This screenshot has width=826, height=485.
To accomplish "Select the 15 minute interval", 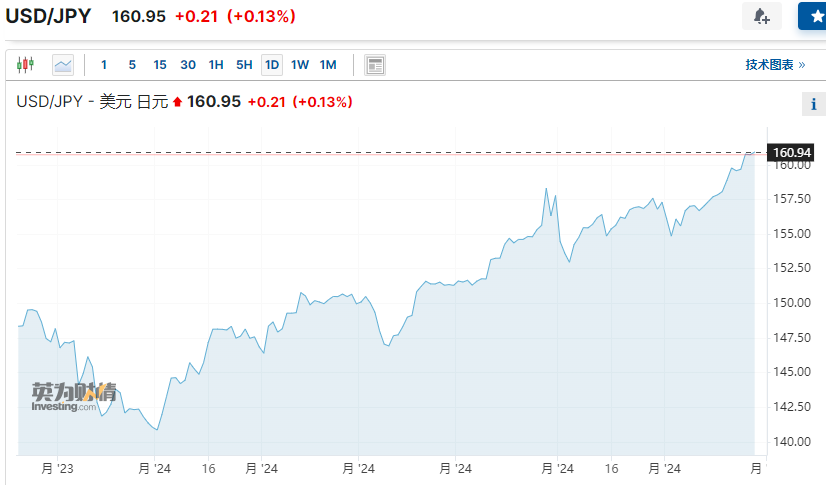I will (160, 65).
